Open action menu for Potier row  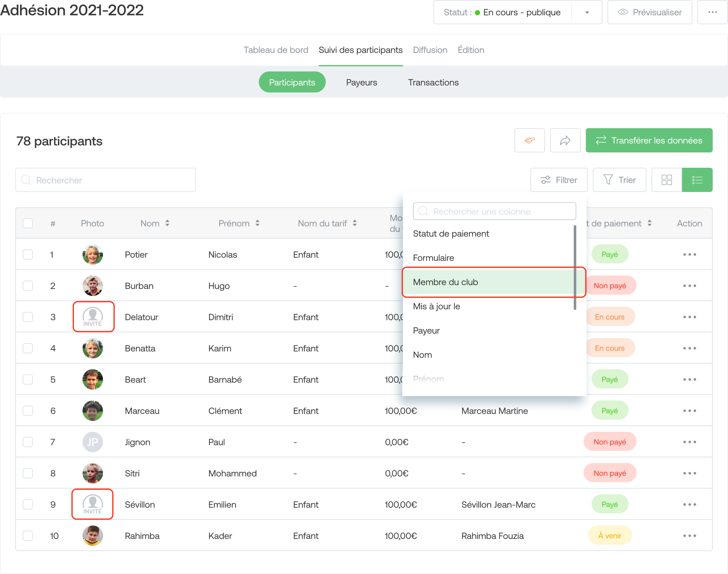(689, 254)
